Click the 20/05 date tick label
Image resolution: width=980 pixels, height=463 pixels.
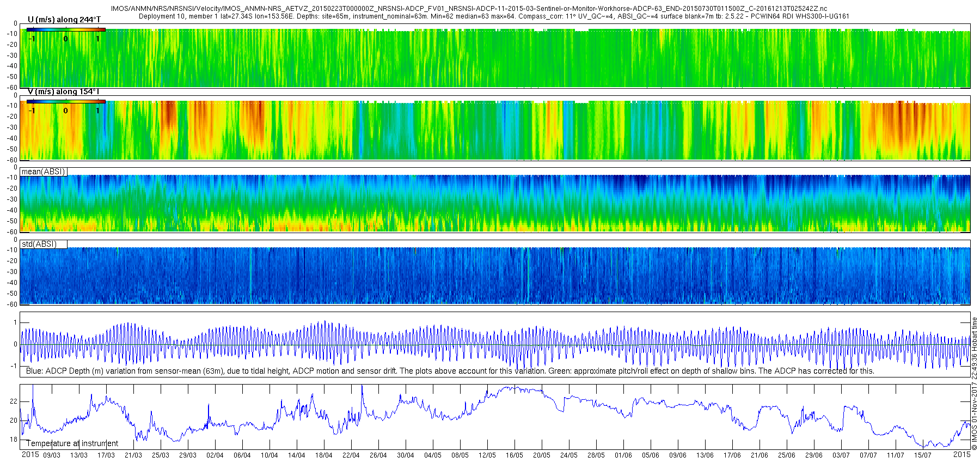click(x=542, y=455)
